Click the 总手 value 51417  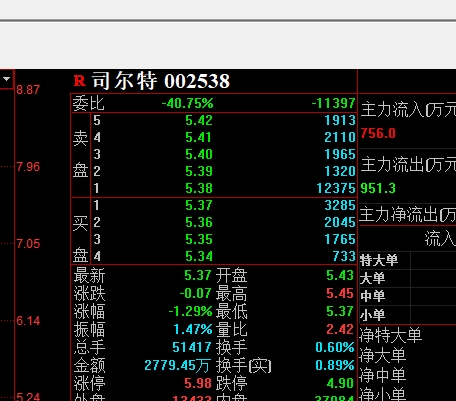click(192, 347)
